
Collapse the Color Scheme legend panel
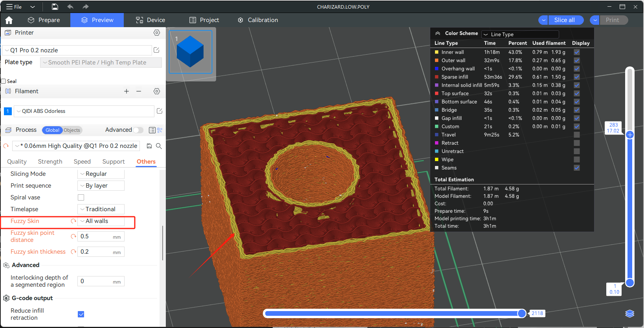click(438, 33)
